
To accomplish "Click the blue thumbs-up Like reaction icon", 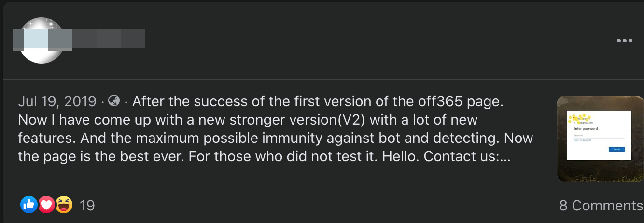I will click(29, 205).
